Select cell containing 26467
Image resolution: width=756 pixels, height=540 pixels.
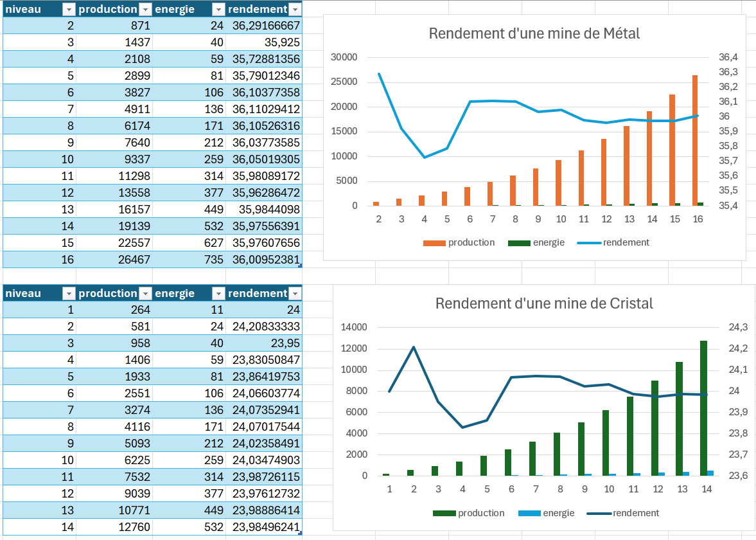114,260
